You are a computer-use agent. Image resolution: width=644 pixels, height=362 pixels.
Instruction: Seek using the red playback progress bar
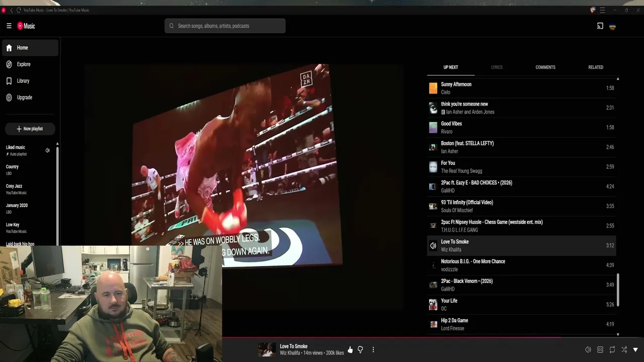coord(391,337)
